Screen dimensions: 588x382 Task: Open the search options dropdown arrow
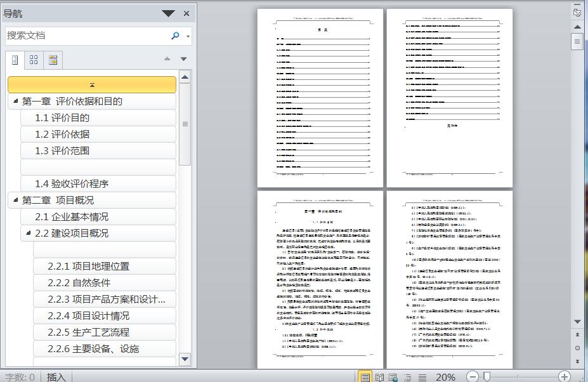[x=188, y=37]
